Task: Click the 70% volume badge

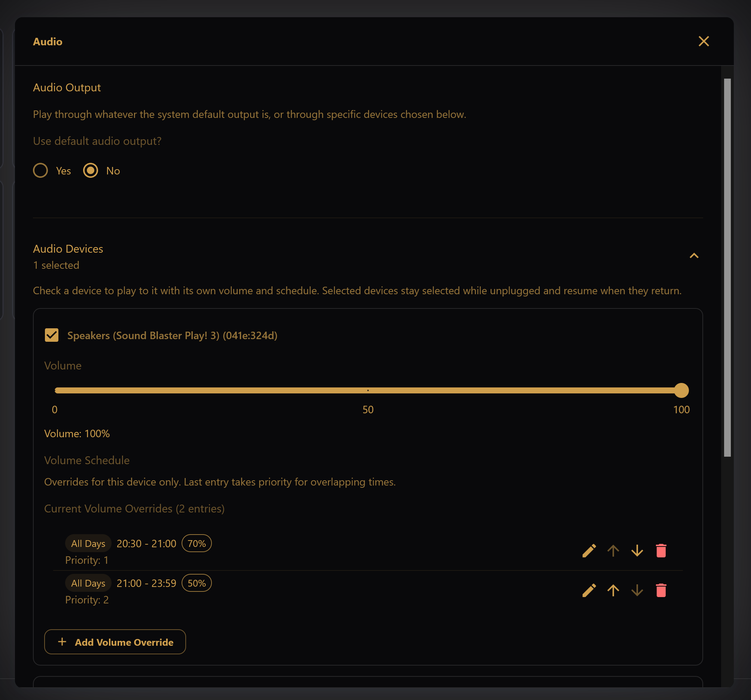Action: [x=197, y=543]
